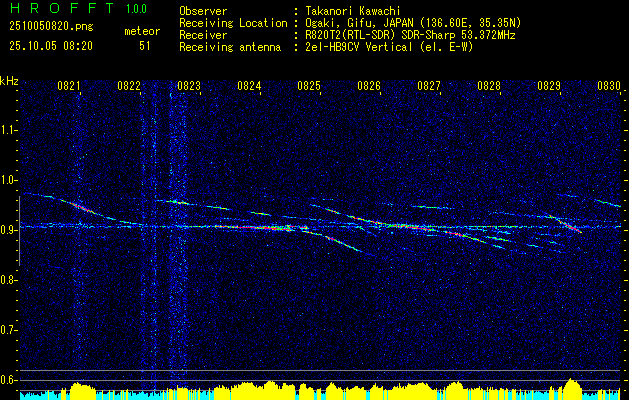Click the 0.8 kHz axis label
This screenshot has width=629, height=400.
(x=8, y=280)
